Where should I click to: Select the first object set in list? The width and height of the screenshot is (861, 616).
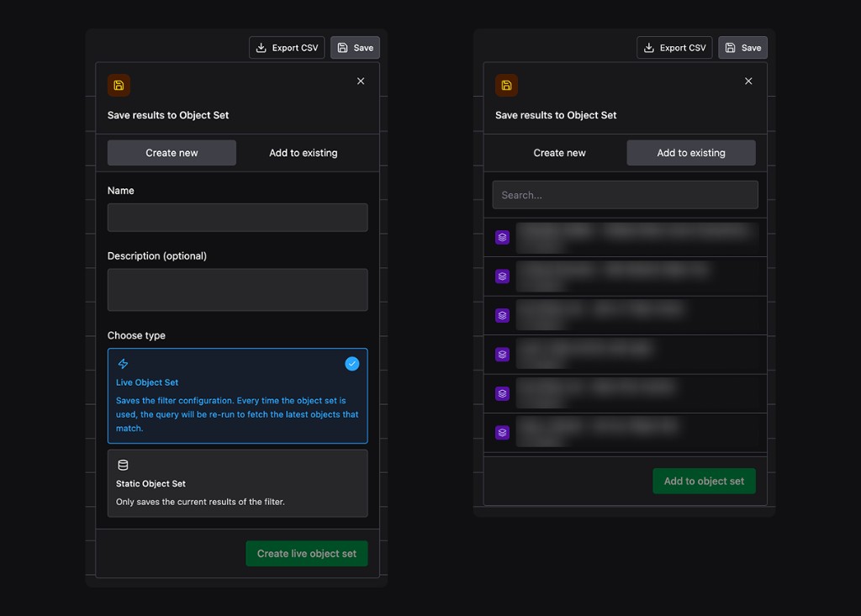click(626, 238)
